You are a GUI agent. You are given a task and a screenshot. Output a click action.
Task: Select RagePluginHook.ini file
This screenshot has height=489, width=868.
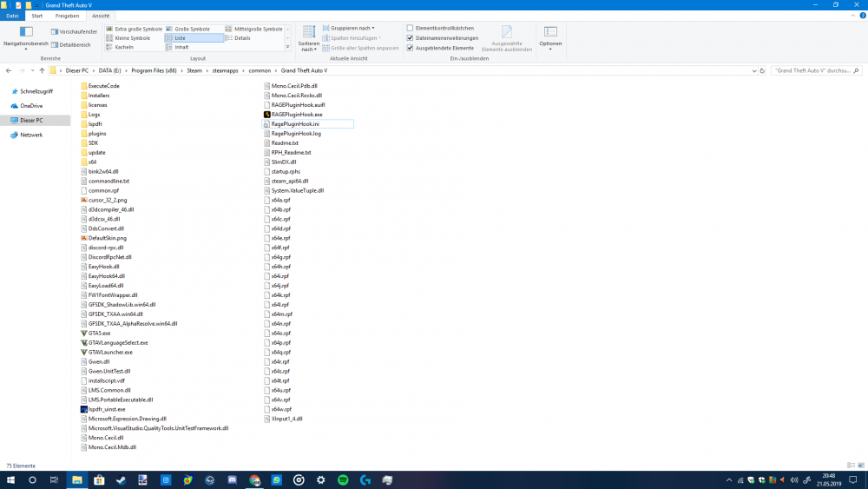click(x=308, y=124)
